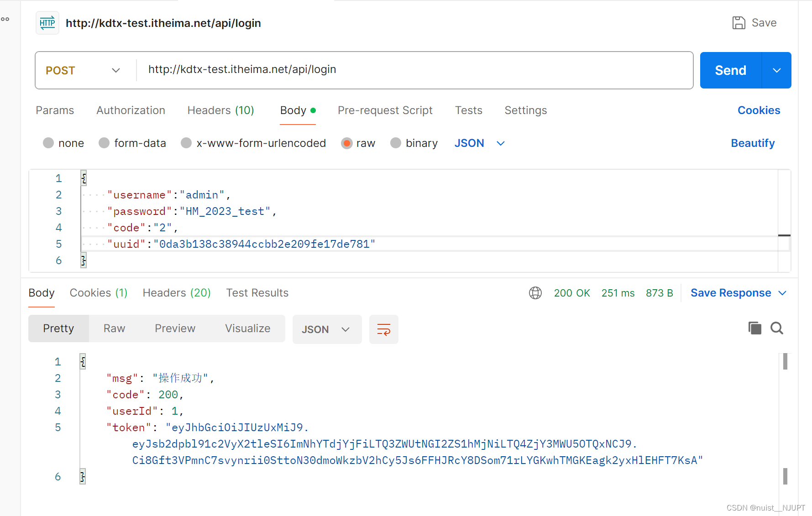The width and height of the screenshot is (812, 516).
Task: Click the network globe icon
Action: coord(535,293)
